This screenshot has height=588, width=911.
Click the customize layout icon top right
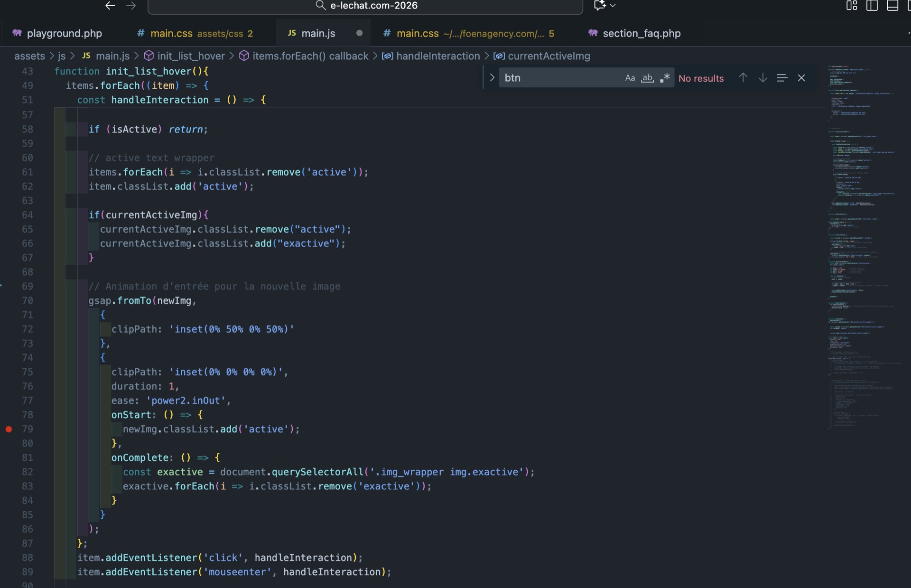point(851,6)
